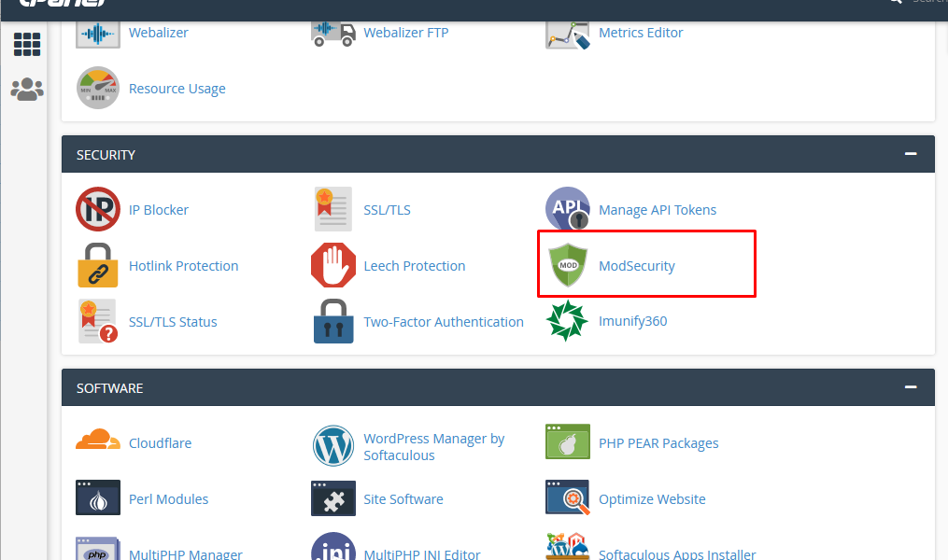
Task: Open the Site Software link
Action: [403, 499]
